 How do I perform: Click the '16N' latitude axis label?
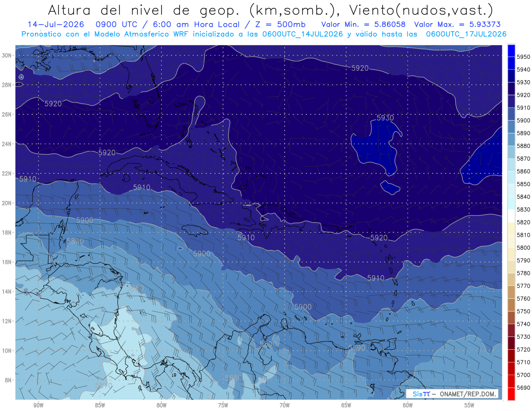tap(7, 262)
